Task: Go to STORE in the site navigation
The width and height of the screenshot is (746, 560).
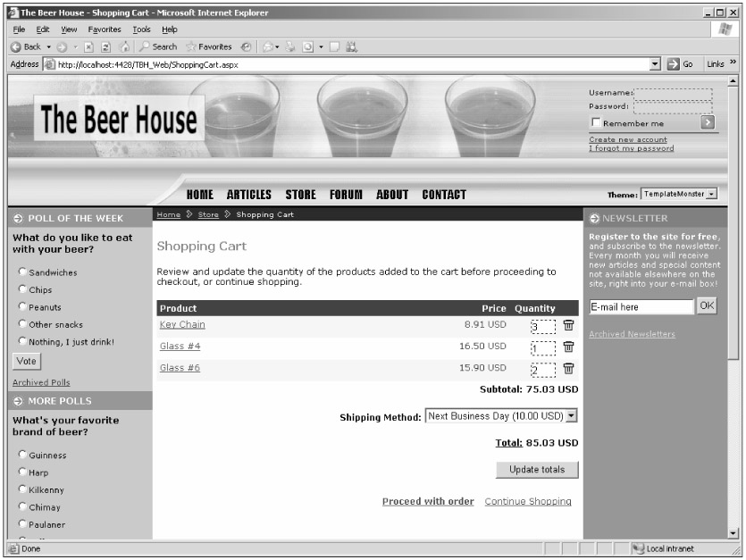Action: coord(300,195)
